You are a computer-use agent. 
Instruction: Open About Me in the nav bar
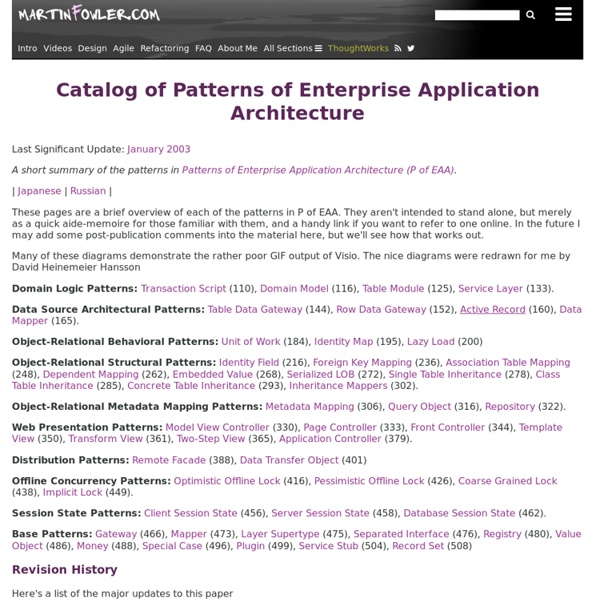point(237,48)
